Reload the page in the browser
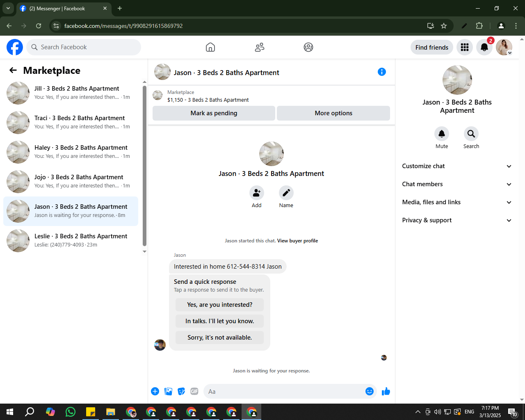The height and width of the screenshot is (420, 525). click(39, 26)
